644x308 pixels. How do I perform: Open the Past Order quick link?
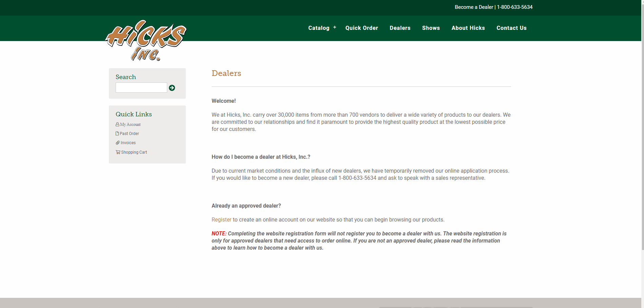pos(129,134)
